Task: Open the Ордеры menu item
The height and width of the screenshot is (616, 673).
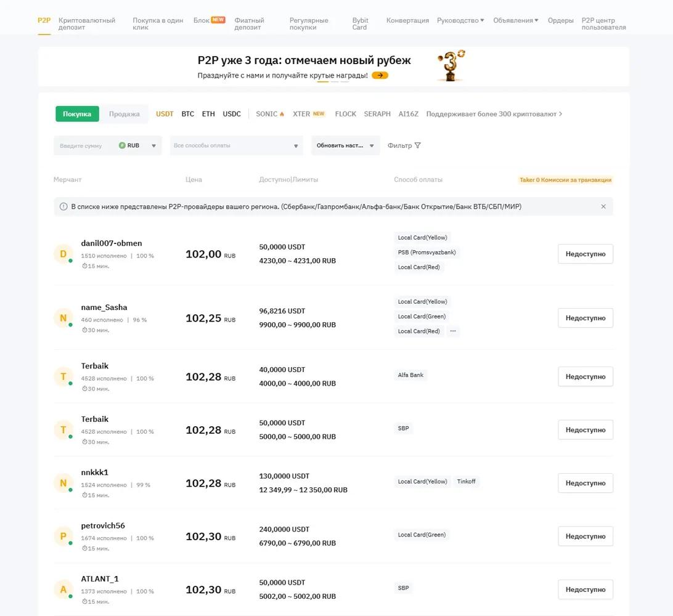Action: (x=560, y=20)
